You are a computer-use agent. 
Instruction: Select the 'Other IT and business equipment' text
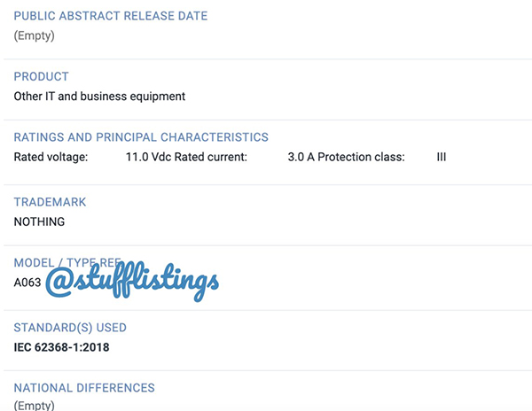click(99, 96)
